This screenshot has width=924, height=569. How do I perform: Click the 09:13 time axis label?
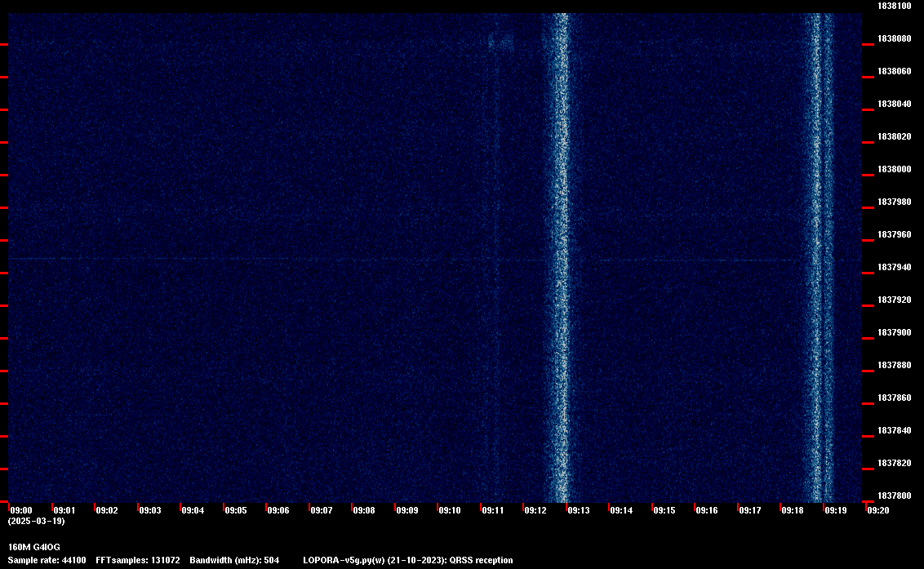579,510
